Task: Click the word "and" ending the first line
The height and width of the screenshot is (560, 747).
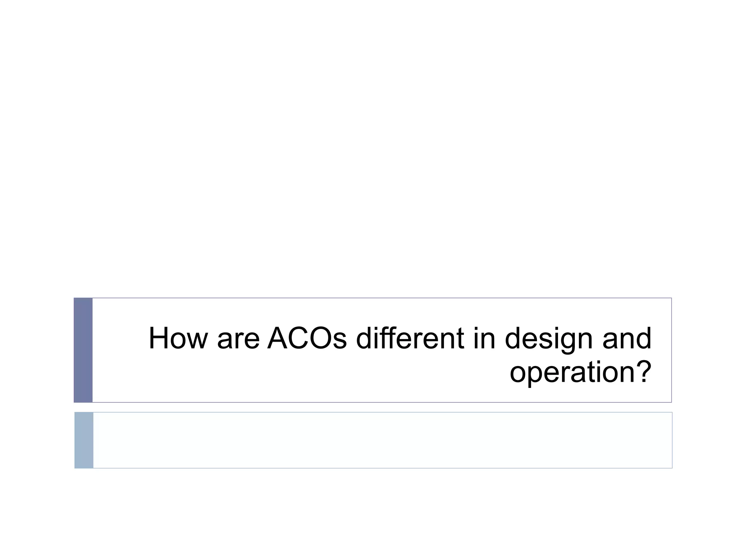Action: coord(627,338)
